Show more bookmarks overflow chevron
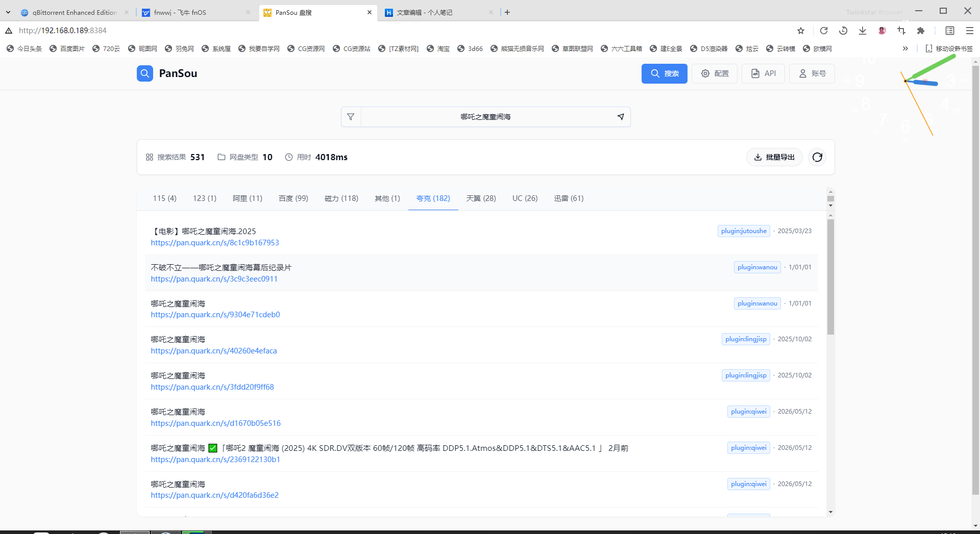Viewport: 980px width, 534px height. (x=905, y=48)
